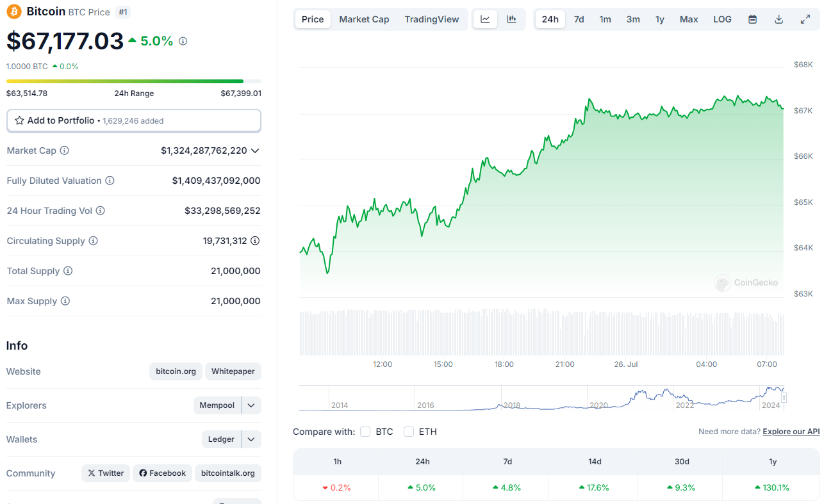The height and width of the screenshot is (504, 824).
Task: Open bitcoin.org website link
Action: click(x=176, y=371)
